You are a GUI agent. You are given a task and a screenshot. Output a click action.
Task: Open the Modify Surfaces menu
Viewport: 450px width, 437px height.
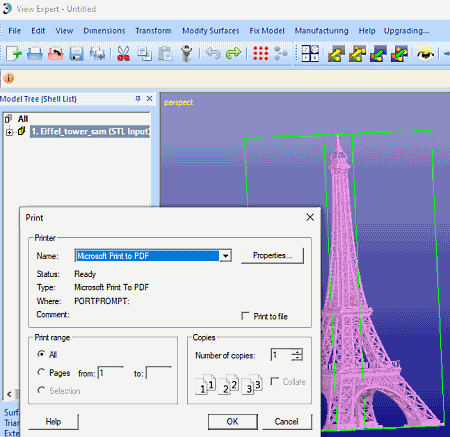[210, 31]
